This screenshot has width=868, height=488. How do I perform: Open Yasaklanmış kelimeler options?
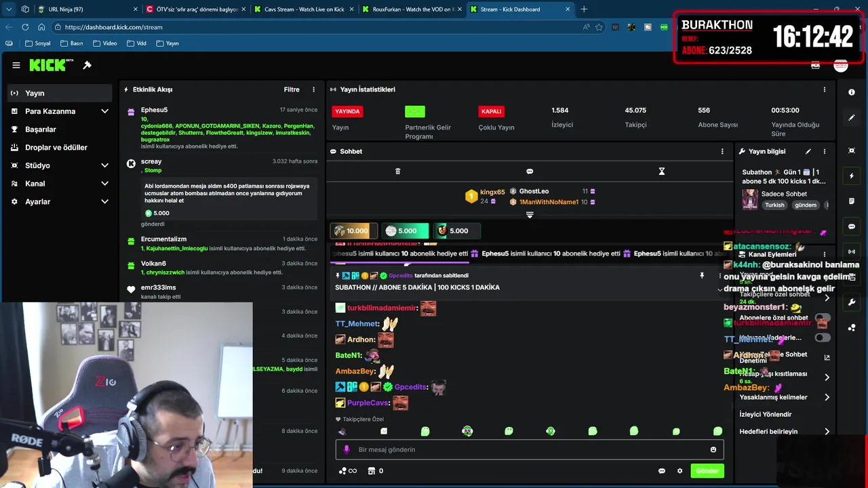click(827, 397)
